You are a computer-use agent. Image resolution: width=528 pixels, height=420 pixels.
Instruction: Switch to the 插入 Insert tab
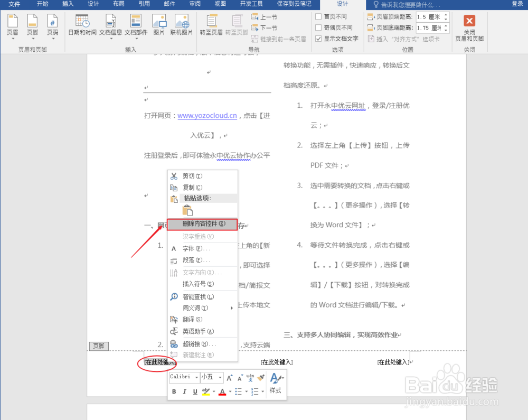(68, 4)
